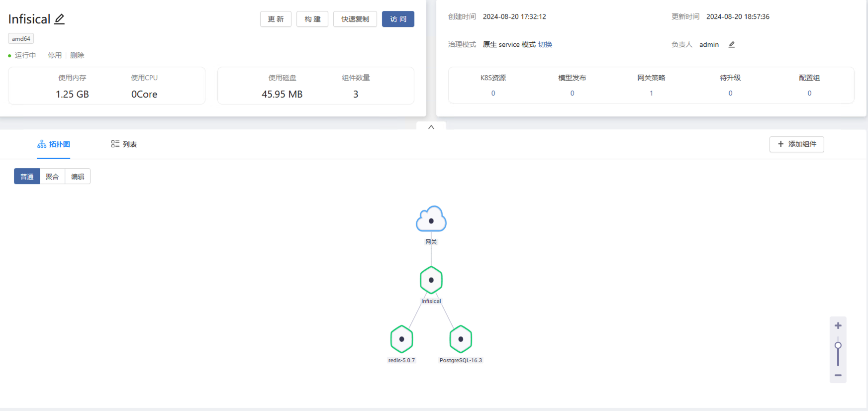
Task: Click the 原生 service 模式 text
Action: click(x=509, y=44)
